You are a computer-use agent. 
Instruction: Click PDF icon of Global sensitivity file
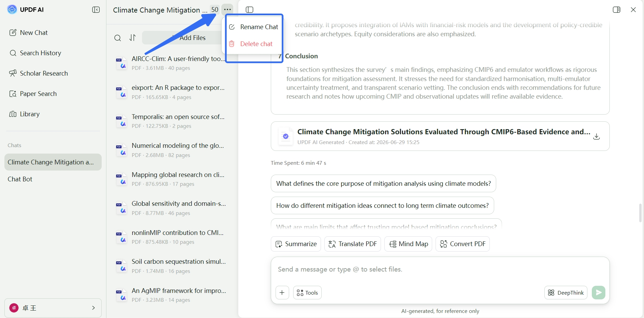click(121, 208)
